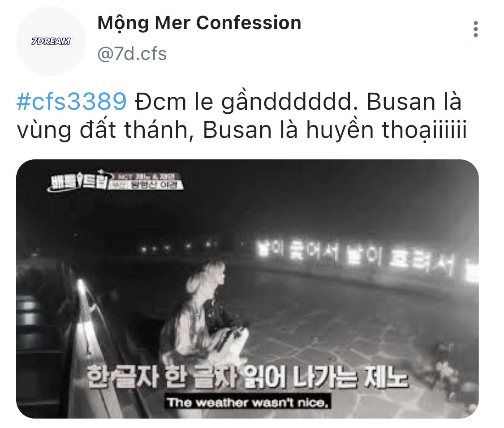The image size is (504, 428).
Task: Click the large Korean caption in the photo
Action: point(247,377)
